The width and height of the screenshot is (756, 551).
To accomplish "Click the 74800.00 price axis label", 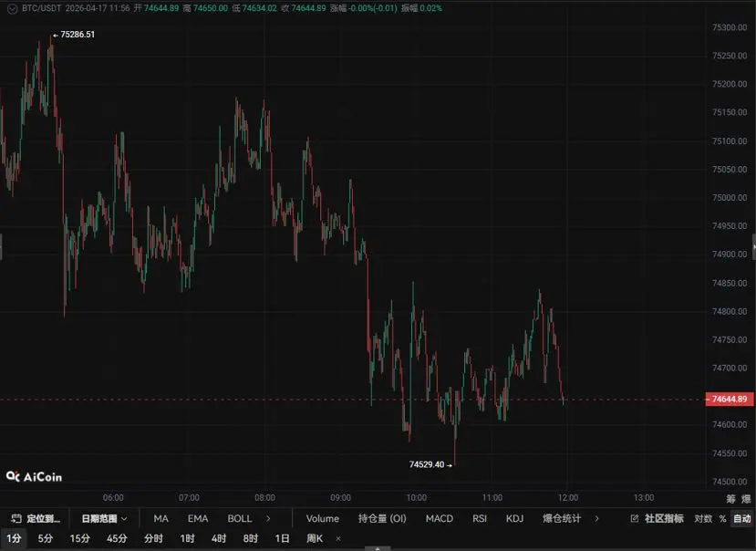I will (x=730, y=311).
